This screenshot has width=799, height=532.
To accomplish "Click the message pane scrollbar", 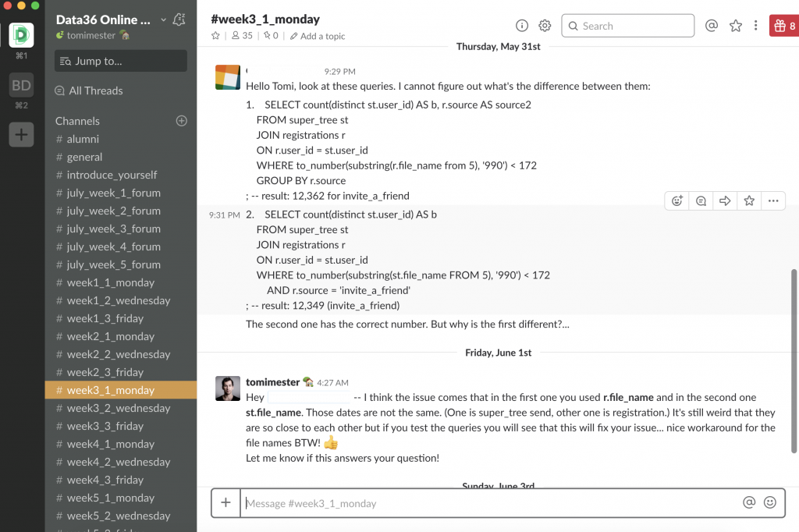I will [x=794, y=361].
